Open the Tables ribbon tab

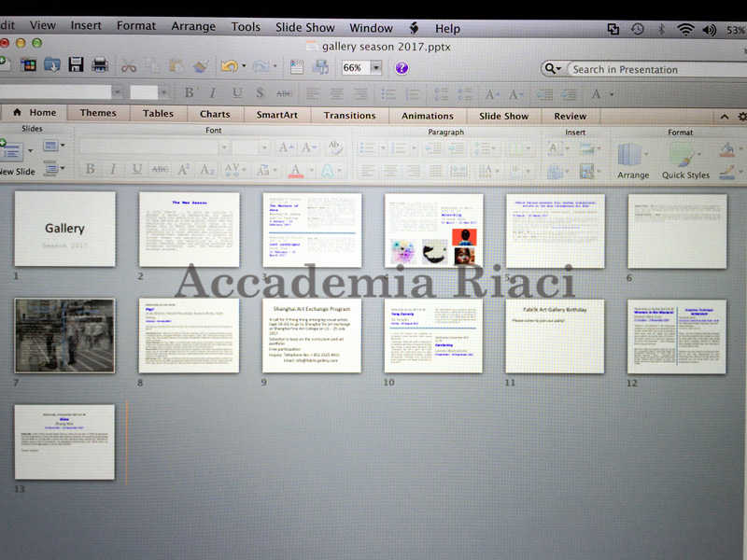click(x=158, y=113)
